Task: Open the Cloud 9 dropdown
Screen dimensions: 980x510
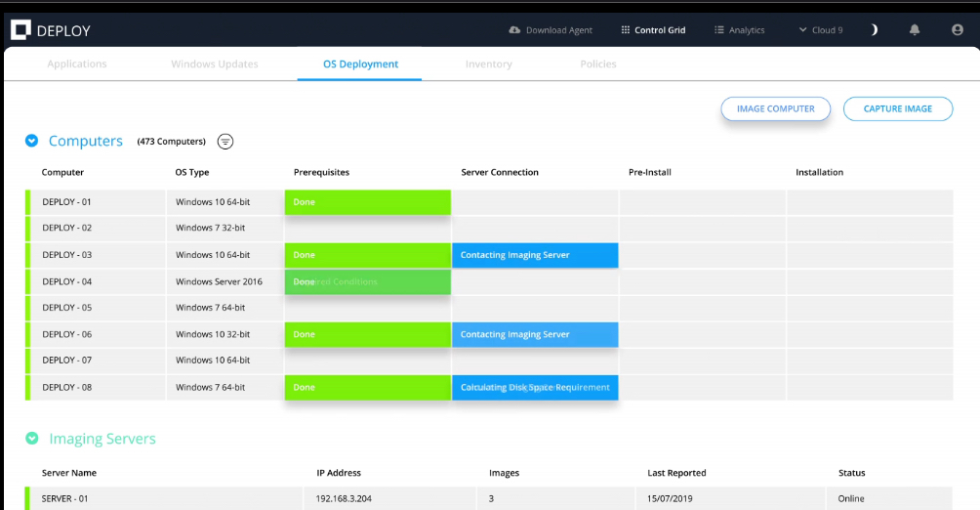Action: coord(820,30)
